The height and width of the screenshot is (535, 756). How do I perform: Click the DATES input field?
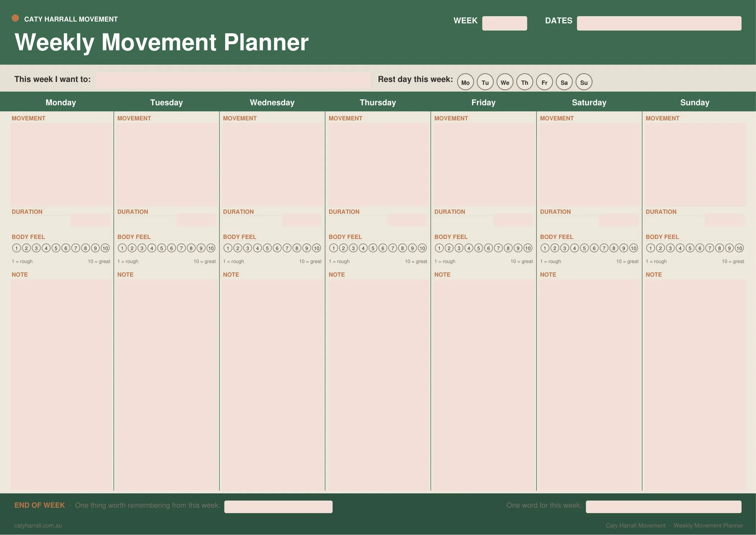coord(659,23)
